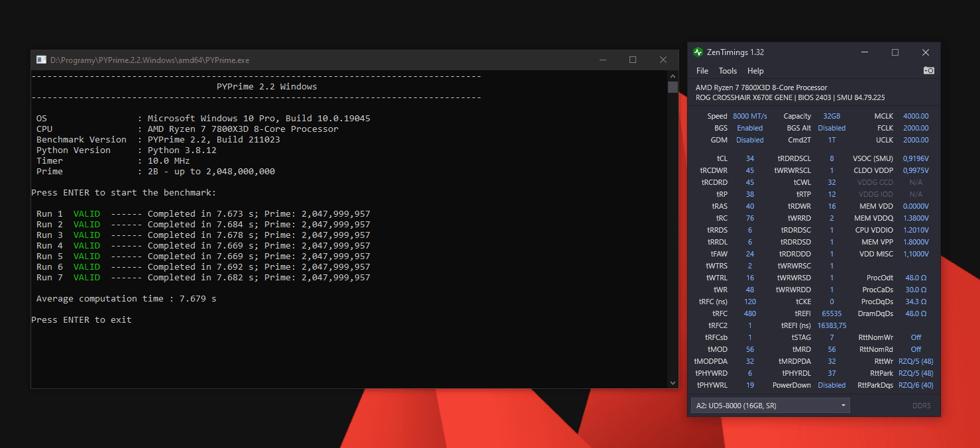The image size is (980, 448).
Task: Minimize the ZenTimings window
Action: click(865, 52)
